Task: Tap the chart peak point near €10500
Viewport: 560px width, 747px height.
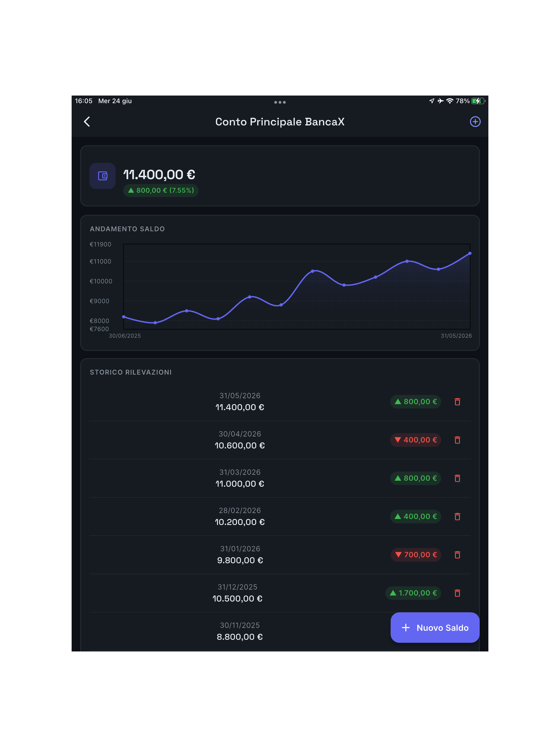Action: click(313, 271)
